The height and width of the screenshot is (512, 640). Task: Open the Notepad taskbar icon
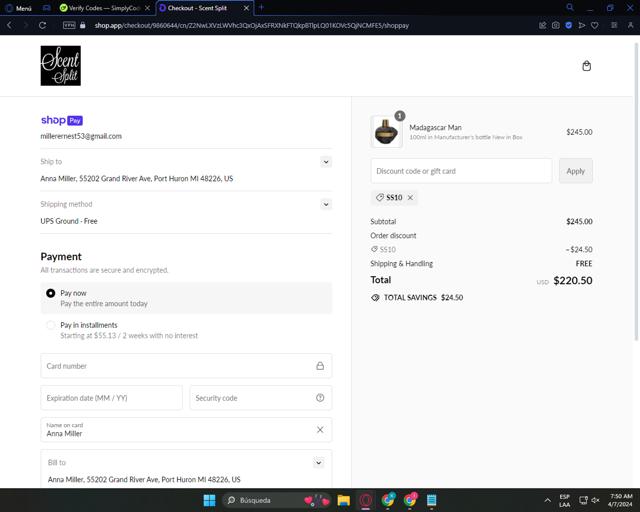click(x=431, y=500)
